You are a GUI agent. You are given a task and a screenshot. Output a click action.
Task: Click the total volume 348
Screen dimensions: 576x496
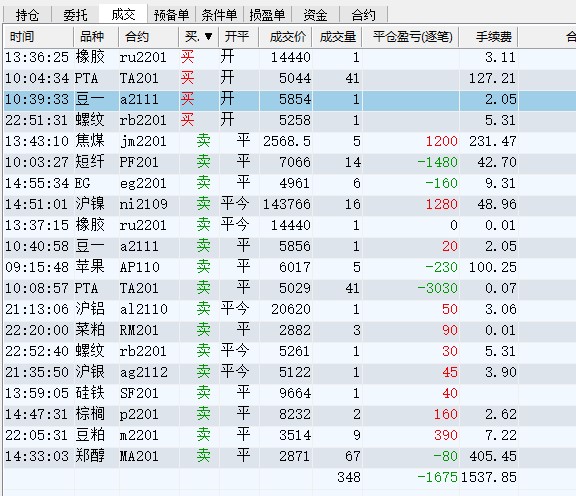coord(349,477)
